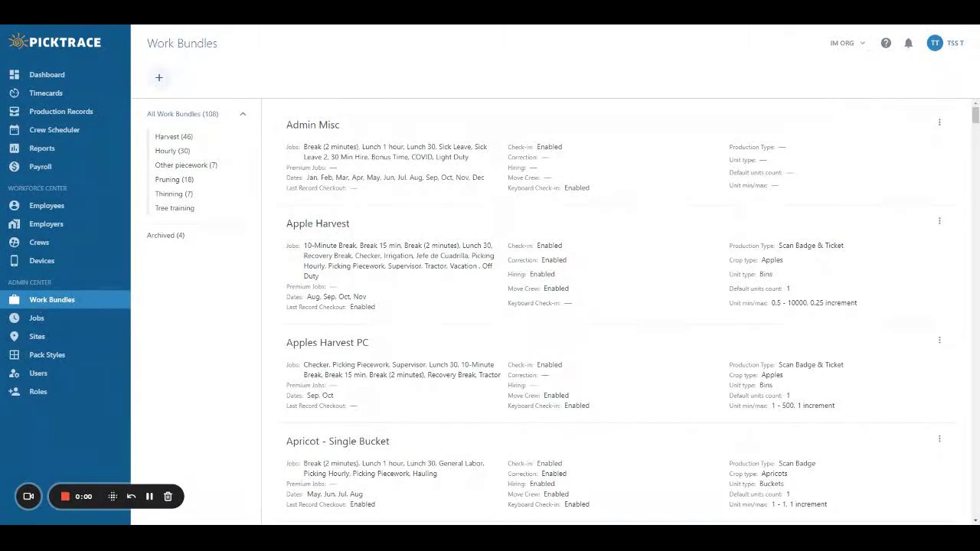Image resolution: width=980 pixels, height=551 pixels.
Task: Select Pruning (18) category
Action: pyautogui.click(x=174, y=180)
